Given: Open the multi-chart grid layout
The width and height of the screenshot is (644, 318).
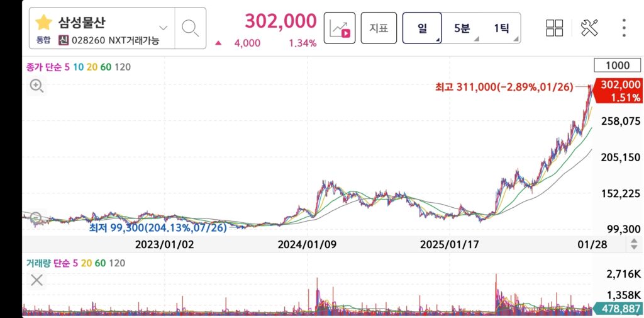Looking at the screenshot, I should pyautogui.click(x=555, y=28).
